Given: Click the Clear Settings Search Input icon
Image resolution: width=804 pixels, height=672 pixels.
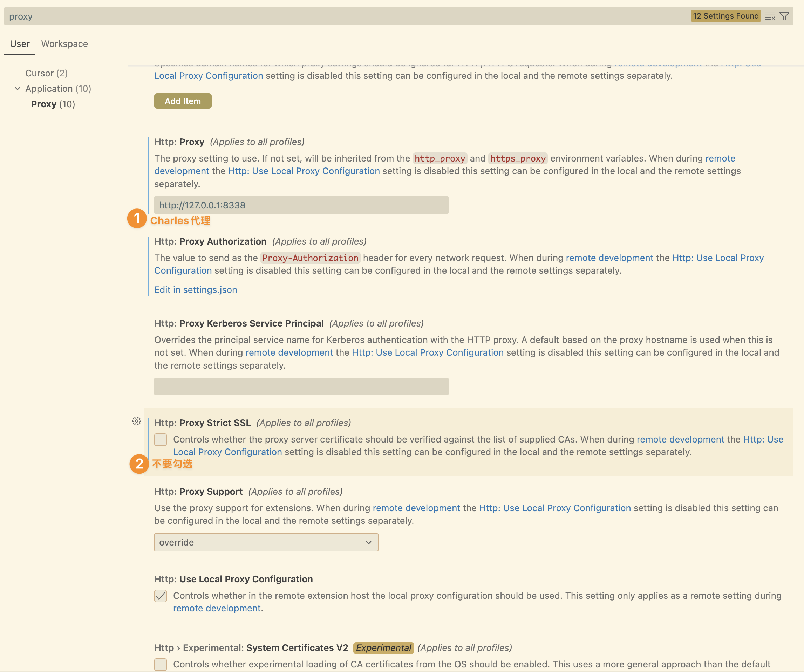Looking at the screenshot, I should (x=770, y=16).
